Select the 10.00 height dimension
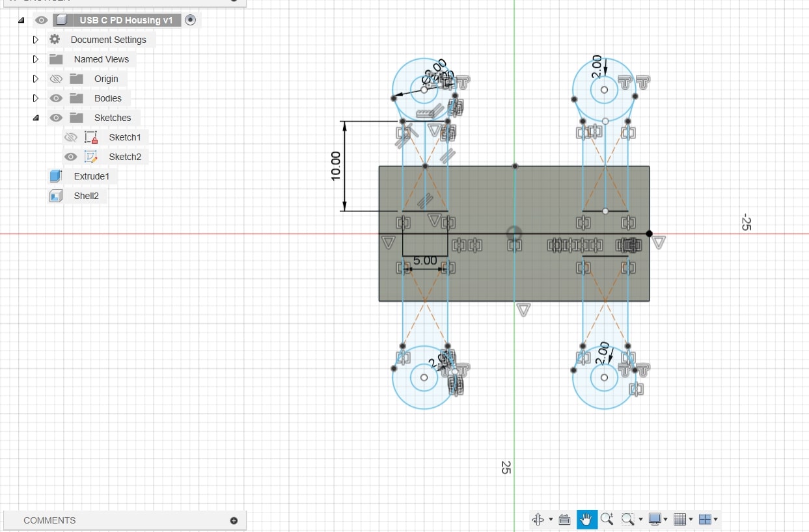This screenshot has width=809, height=532. [336, 166]
